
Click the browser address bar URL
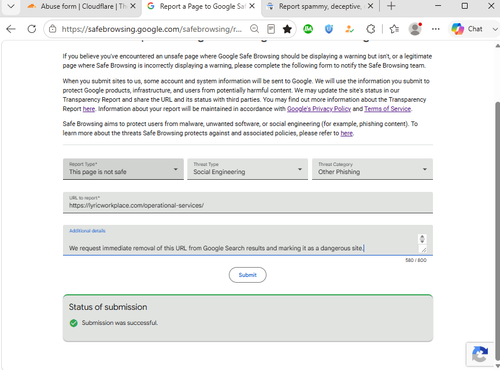point(152,29)
